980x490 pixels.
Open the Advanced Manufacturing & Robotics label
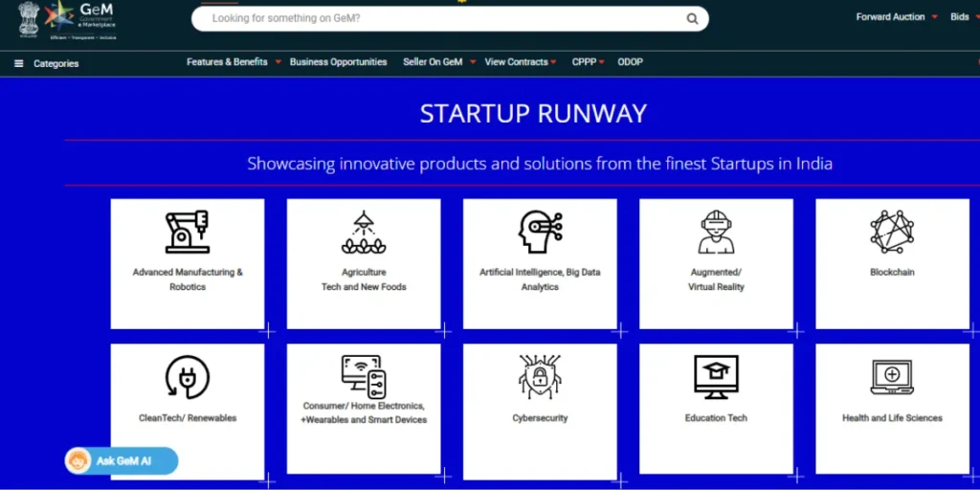tap(188, 279)
